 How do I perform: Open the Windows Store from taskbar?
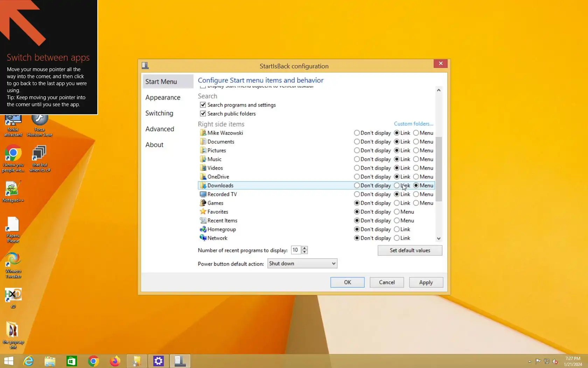click(x=72, y=361)
